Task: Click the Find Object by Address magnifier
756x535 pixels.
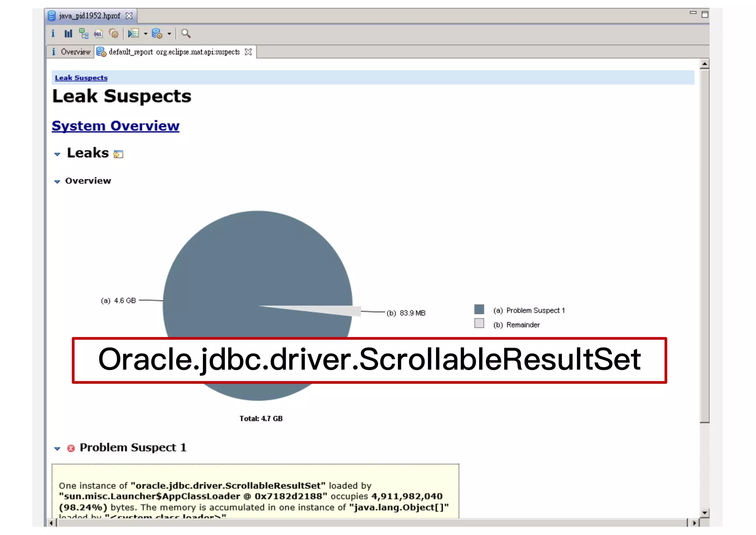Action: click(x=186, y=34)
